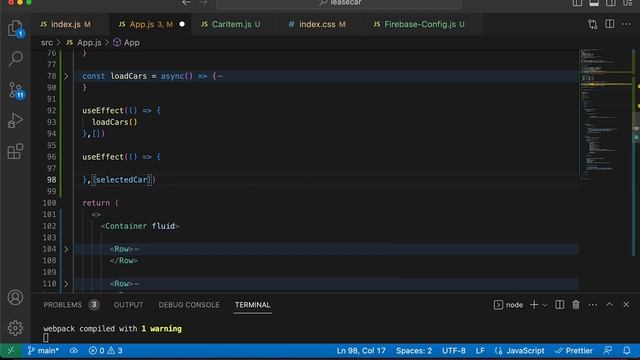Click loadCars() call on line 93
640x360 pixels.
[x=115, y=122]
